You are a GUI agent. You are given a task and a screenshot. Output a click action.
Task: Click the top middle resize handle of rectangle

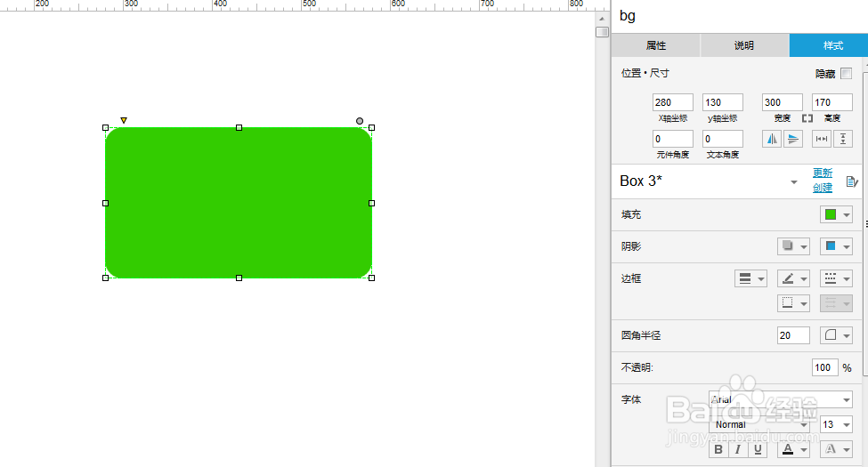pos(239,128)
